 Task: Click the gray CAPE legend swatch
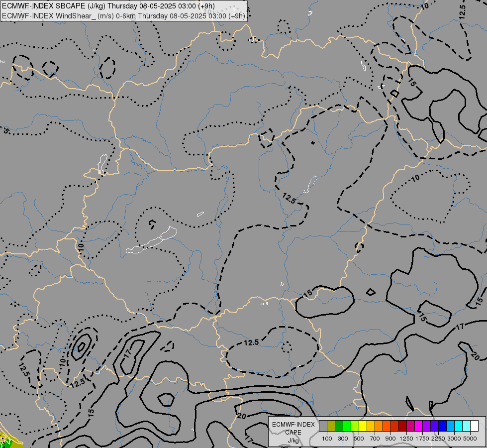[323, 426]
